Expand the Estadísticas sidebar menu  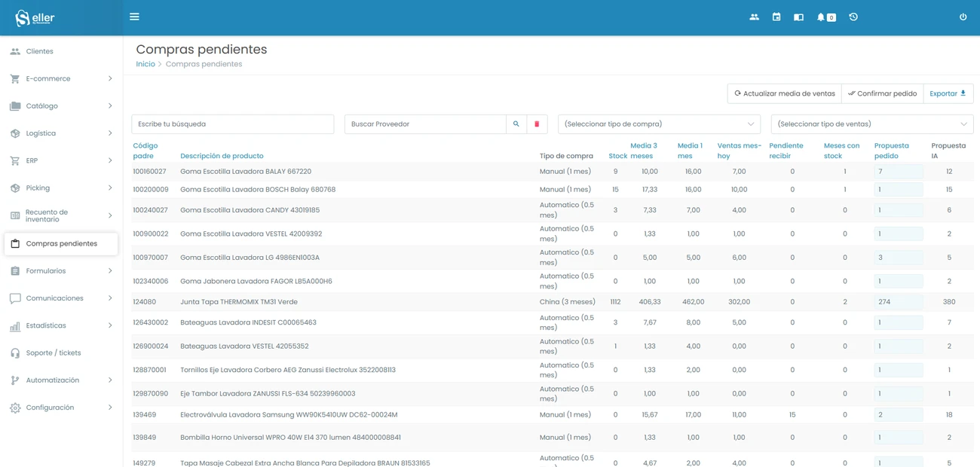(x=61, y=325)
